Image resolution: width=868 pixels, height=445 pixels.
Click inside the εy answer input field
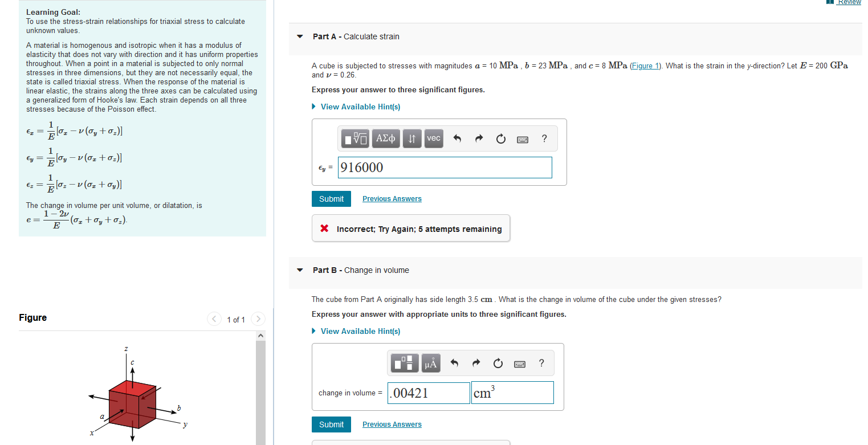[445, 167]
